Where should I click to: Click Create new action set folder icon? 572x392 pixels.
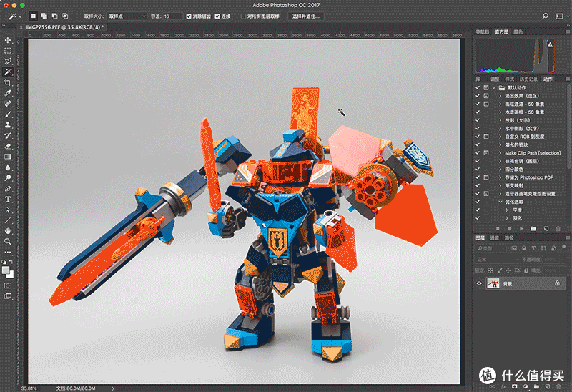click(533, 228)
